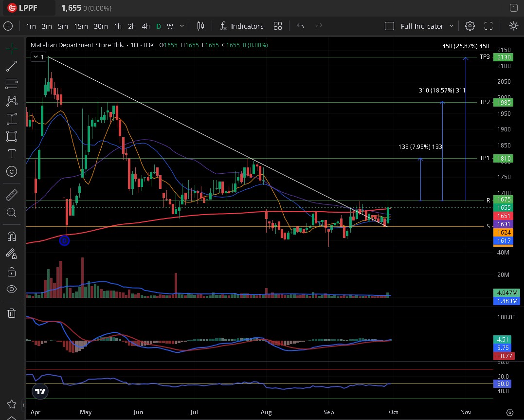Collapse the indicator legend toggle
Viewport: 524px width, 420px height.
tap(38, 57)
